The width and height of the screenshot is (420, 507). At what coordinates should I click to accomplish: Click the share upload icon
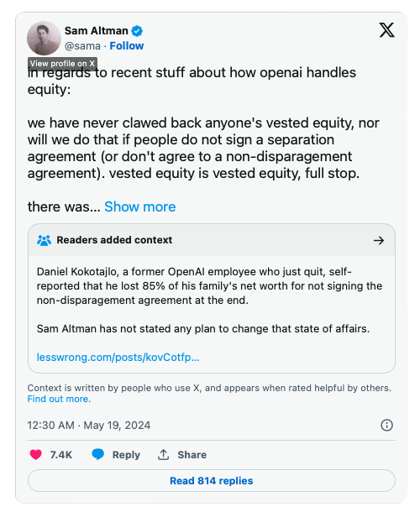[164, 454]
